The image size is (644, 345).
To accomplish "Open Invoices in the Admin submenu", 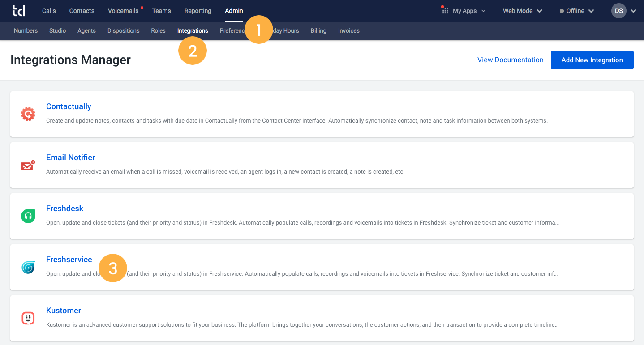I will [x=348, y=30].
